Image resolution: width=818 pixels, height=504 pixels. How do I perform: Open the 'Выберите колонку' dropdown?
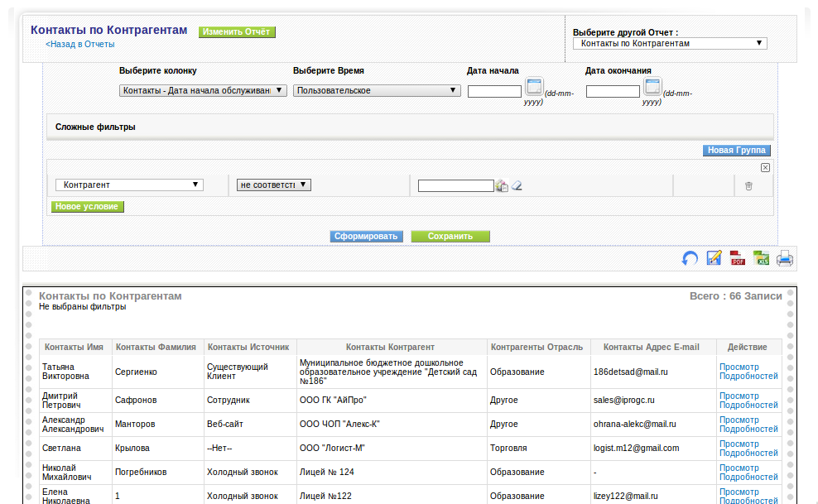click(203, 91)
